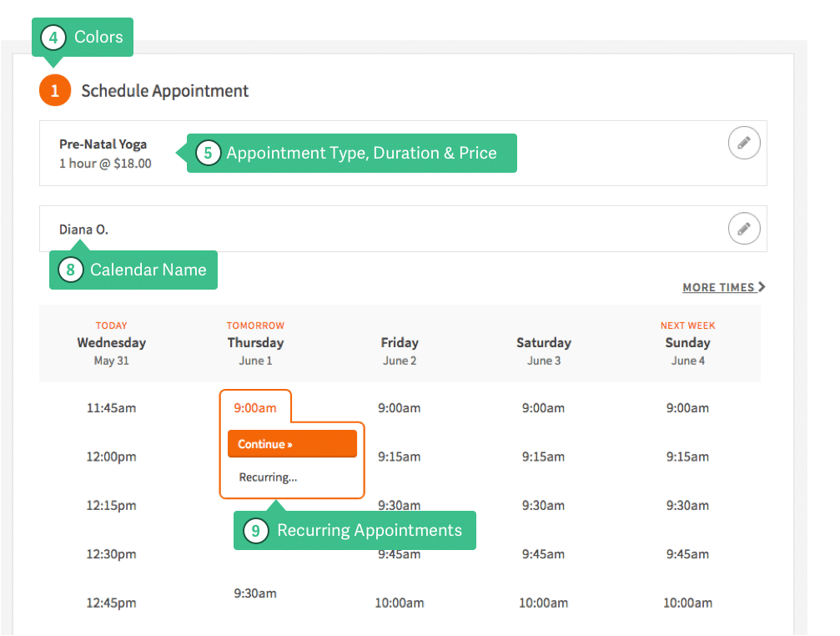Pick 9:00am on Friday June 2

[x=399, y=408]
